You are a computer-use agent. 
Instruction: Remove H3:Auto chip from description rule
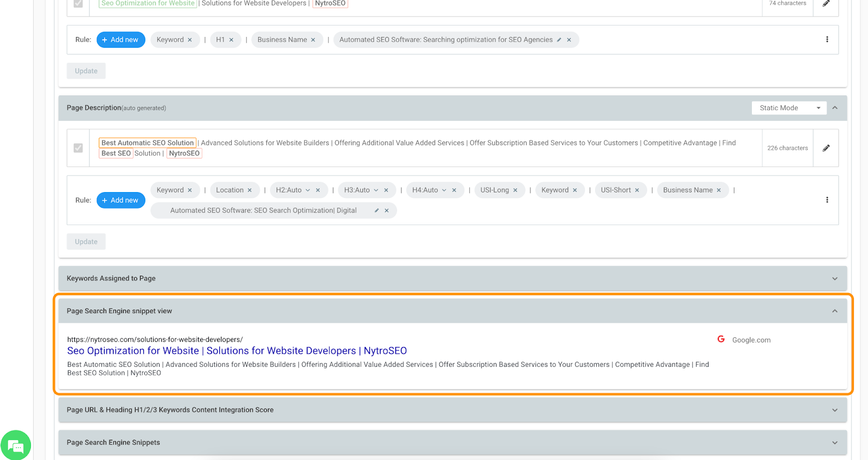[386, 190]
